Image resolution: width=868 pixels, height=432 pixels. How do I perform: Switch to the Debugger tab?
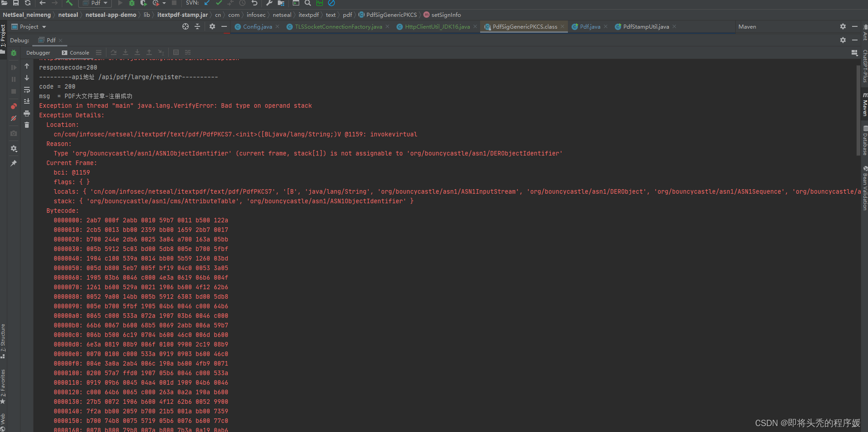(x=38, y=52)
